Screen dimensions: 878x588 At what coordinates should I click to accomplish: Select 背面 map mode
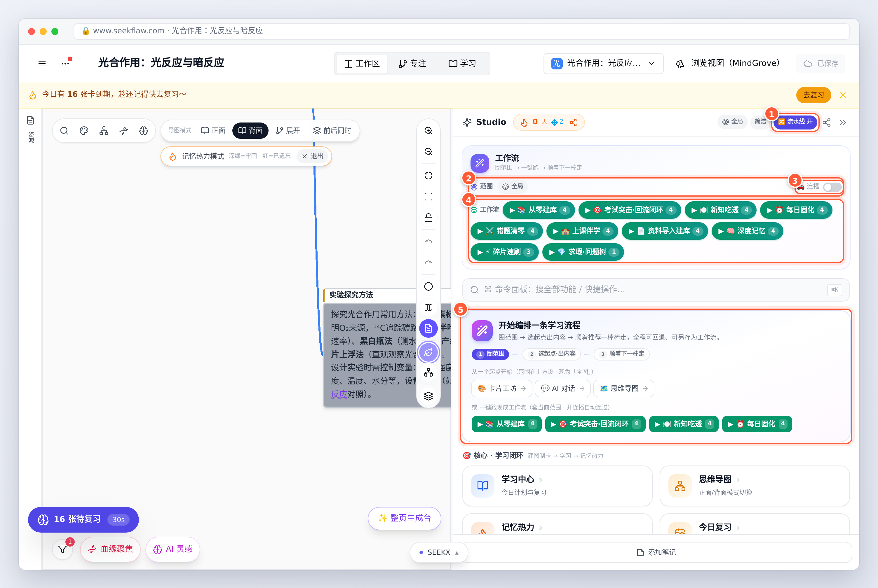[x=250, y=130]
